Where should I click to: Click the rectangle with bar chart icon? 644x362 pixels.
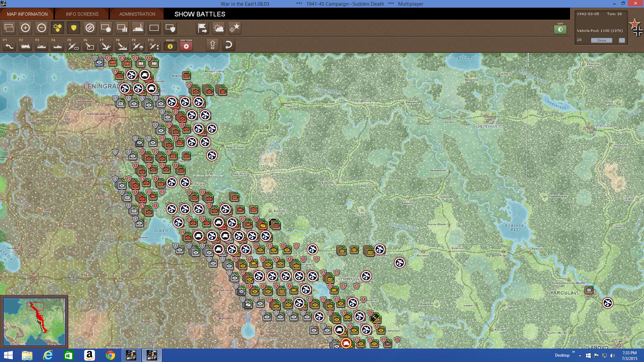pos(122,28)
